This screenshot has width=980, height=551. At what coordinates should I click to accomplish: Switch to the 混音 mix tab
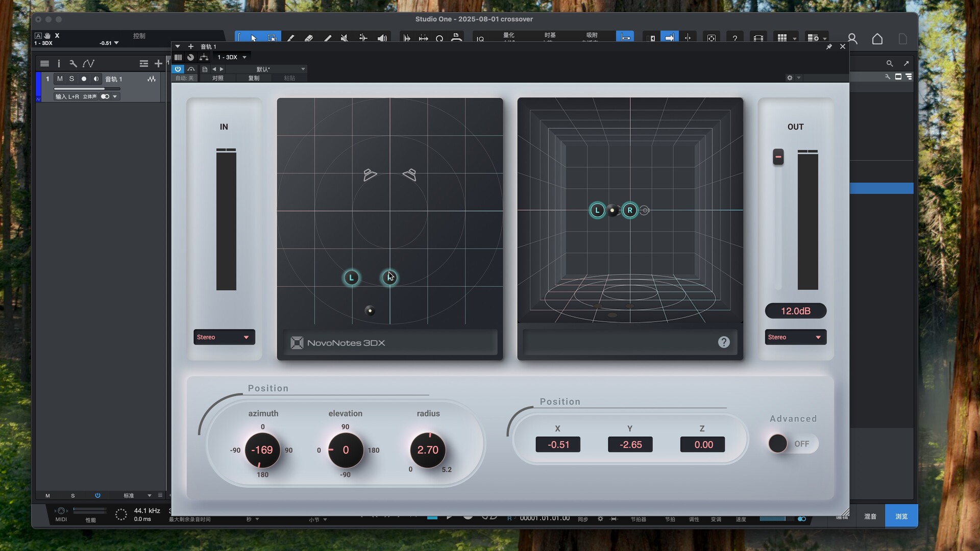[x=870, y=516]
